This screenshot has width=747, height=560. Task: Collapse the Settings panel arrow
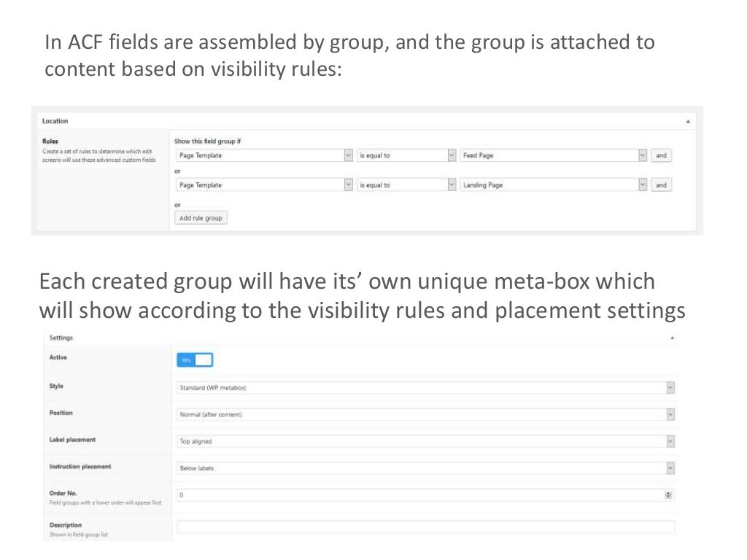(x=671, y=338)
